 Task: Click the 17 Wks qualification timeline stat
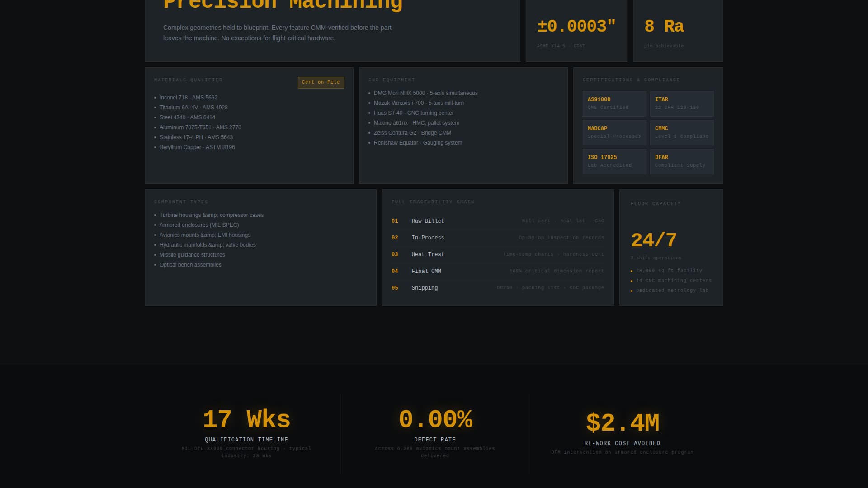[246, 420]
